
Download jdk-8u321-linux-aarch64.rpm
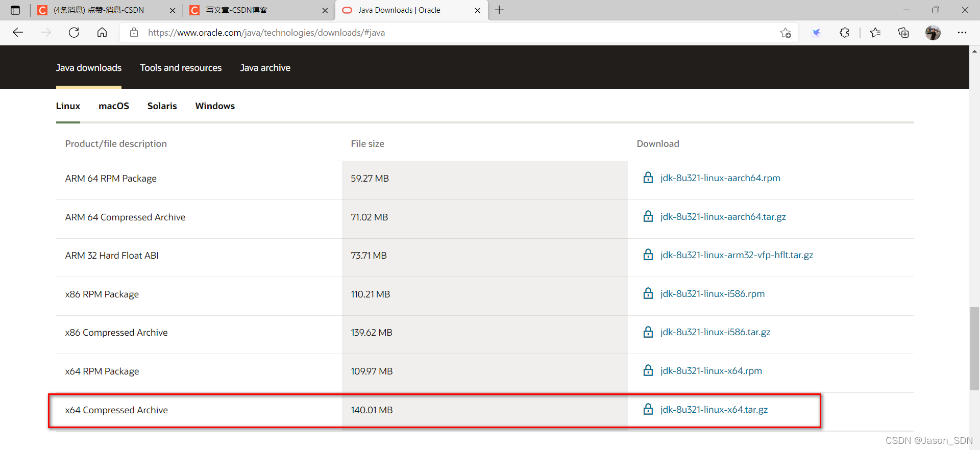[720, 178]
